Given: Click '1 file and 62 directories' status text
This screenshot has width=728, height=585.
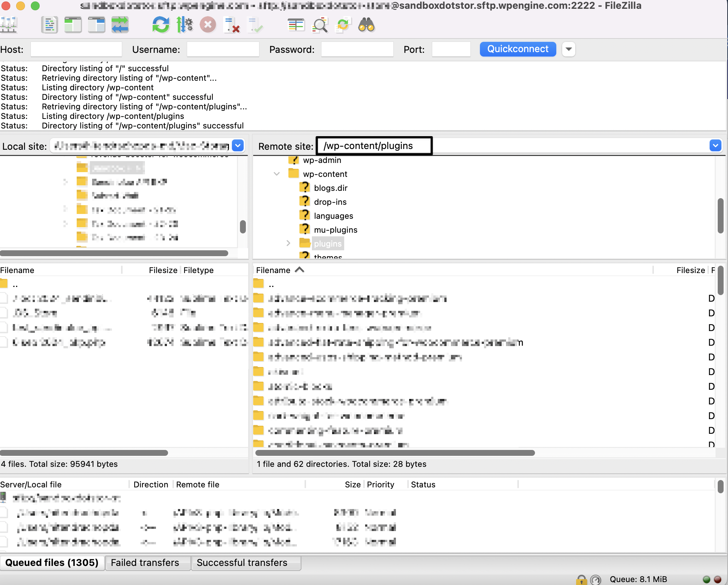Looking at the screenshot, I should tap(341, 464).
